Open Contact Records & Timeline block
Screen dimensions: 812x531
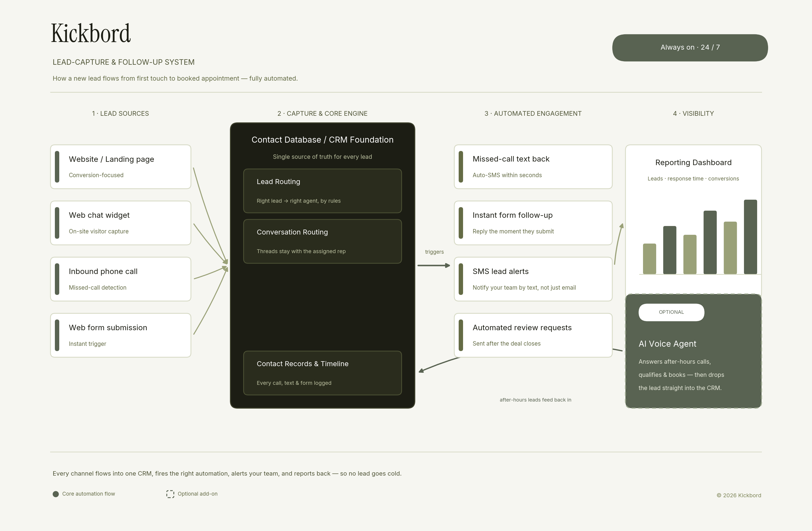[x=322, y=373]
